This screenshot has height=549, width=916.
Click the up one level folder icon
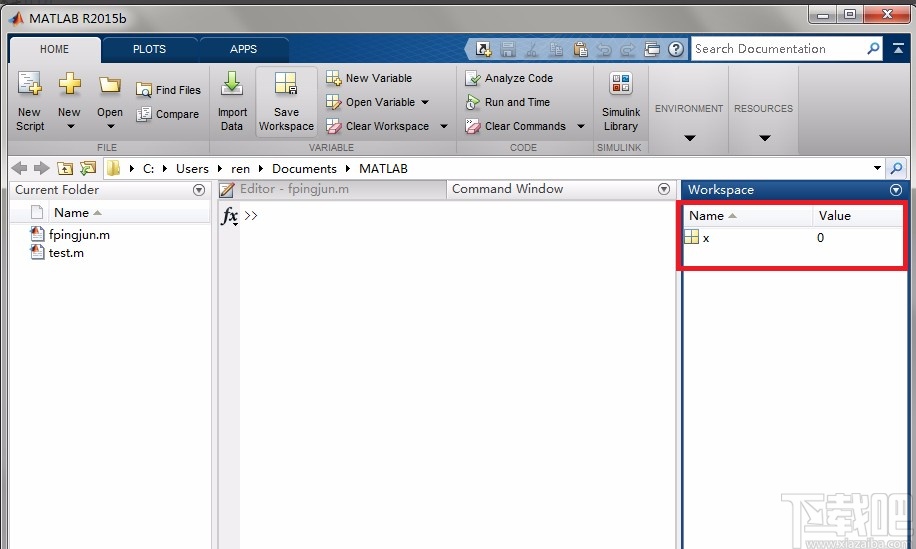(x=65, y=169)
